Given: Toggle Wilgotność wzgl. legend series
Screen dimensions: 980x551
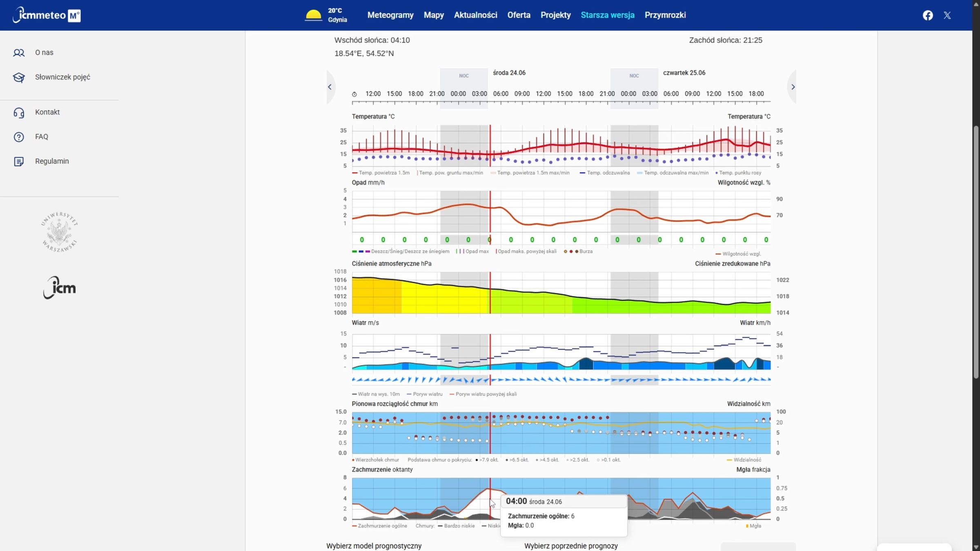Looking at the screenshot, I should (x=738, y=254).
